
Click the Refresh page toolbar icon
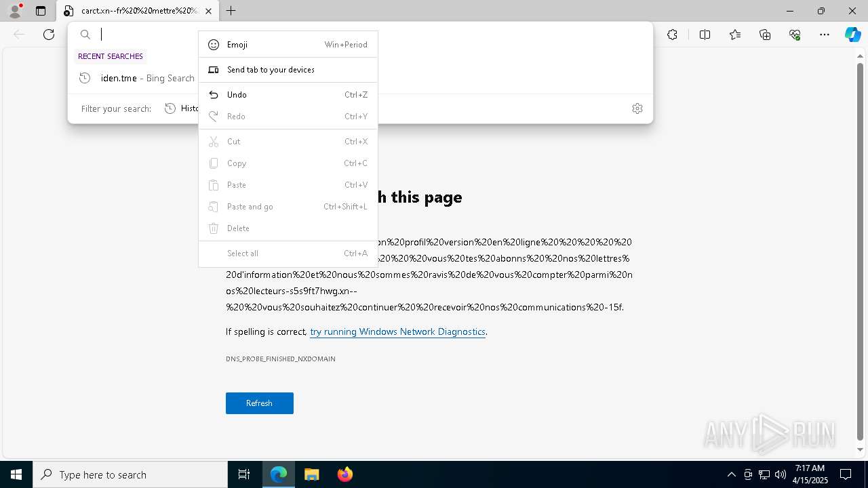[x=49, y=35]
